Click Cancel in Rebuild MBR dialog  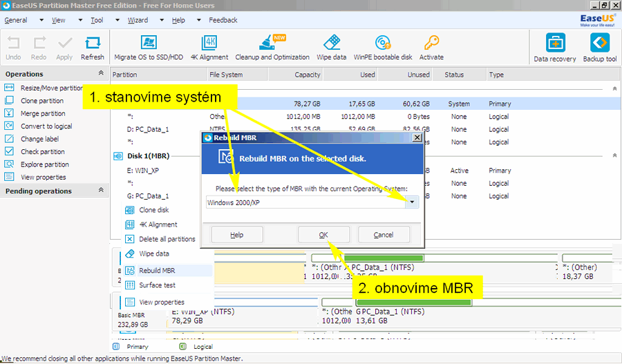(384, 235)
